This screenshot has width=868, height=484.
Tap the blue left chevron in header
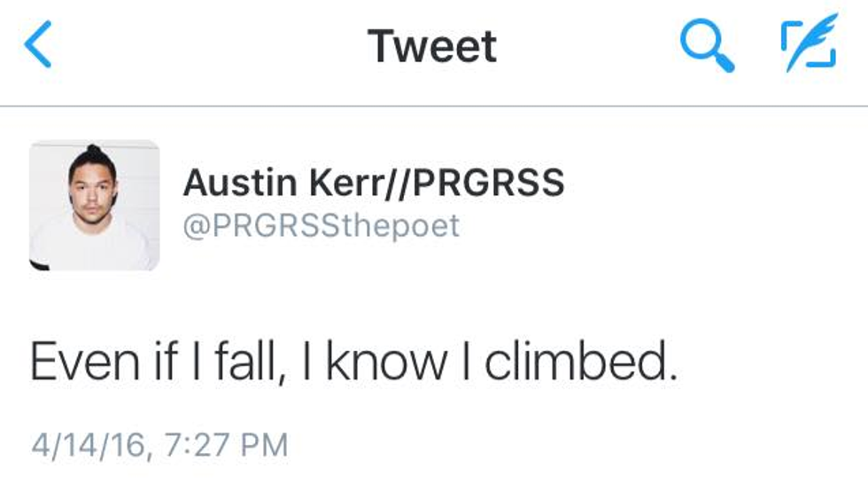(38, 46)
